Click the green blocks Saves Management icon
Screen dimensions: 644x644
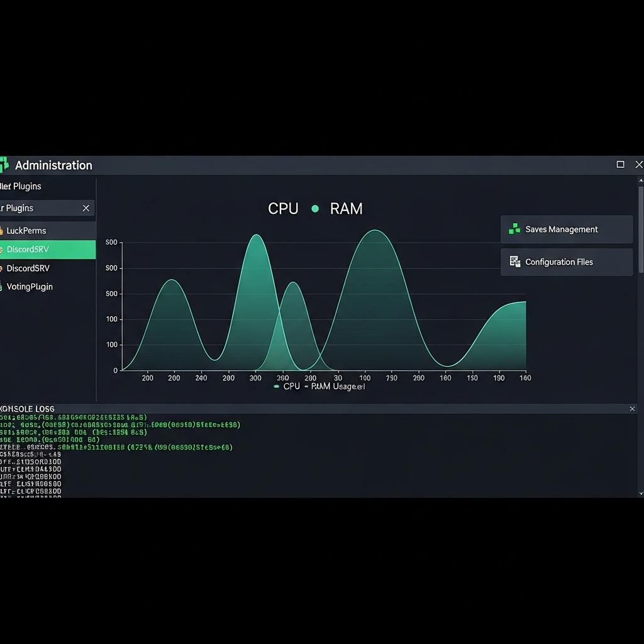tap(514, 229)
